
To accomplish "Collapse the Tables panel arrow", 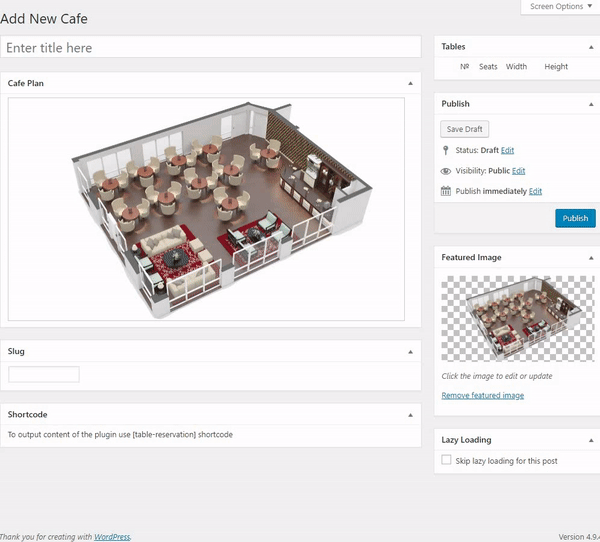I will tap(591, 47).
